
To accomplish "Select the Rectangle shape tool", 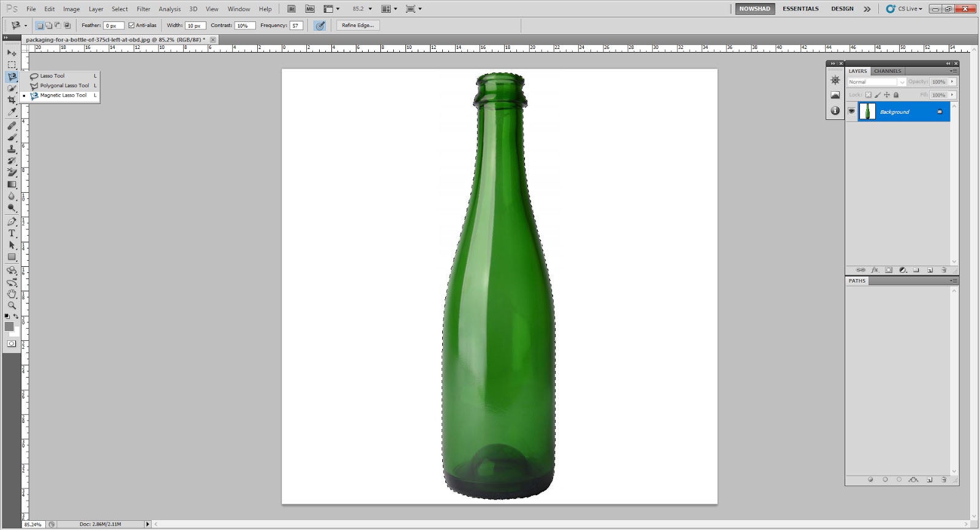I will pyautogui.click(x=12, y=257).
